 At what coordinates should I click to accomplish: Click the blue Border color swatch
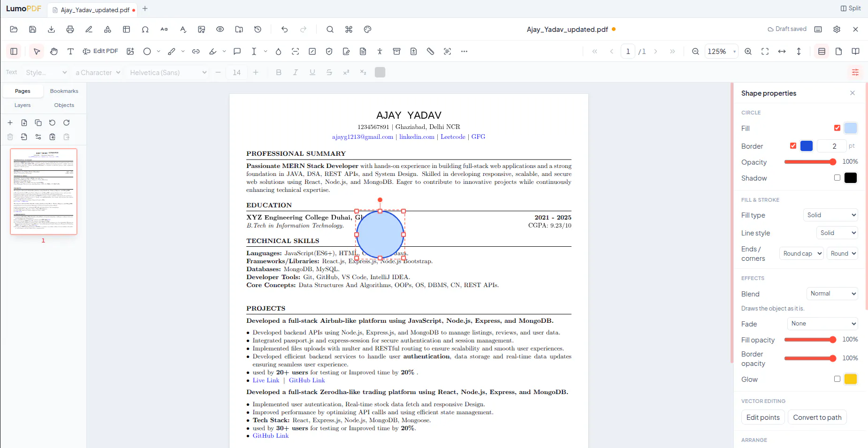(807, 146)
